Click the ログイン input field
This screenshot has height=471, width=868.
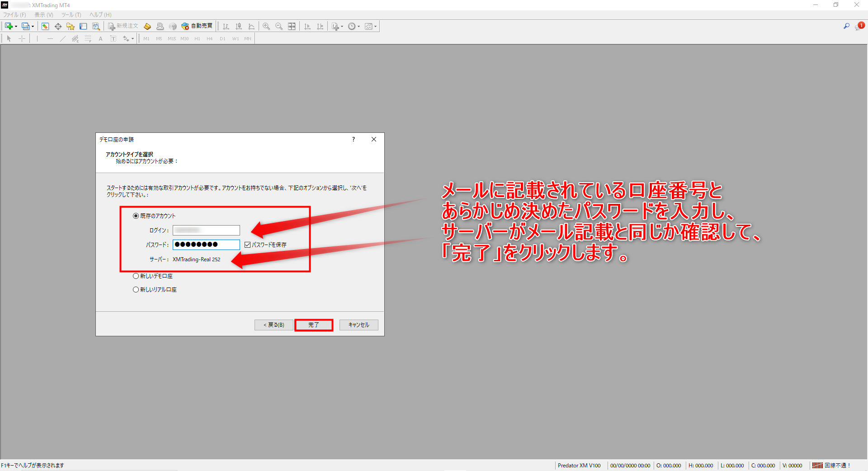206,231
